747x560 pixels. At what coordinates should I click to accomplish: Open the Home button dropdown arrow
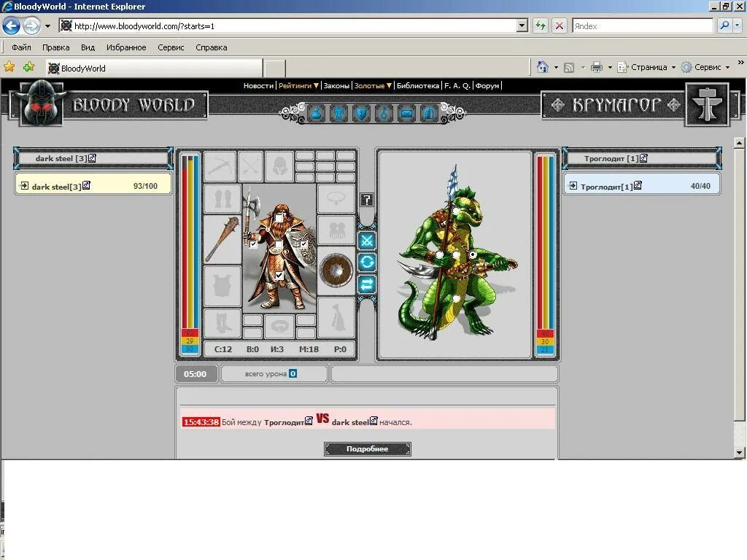tap(556, 68)
